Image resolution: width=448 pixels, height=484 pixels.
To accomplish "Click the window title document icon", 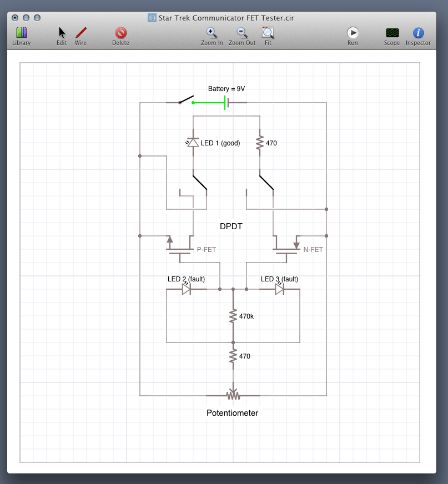I will pos(152,18).
